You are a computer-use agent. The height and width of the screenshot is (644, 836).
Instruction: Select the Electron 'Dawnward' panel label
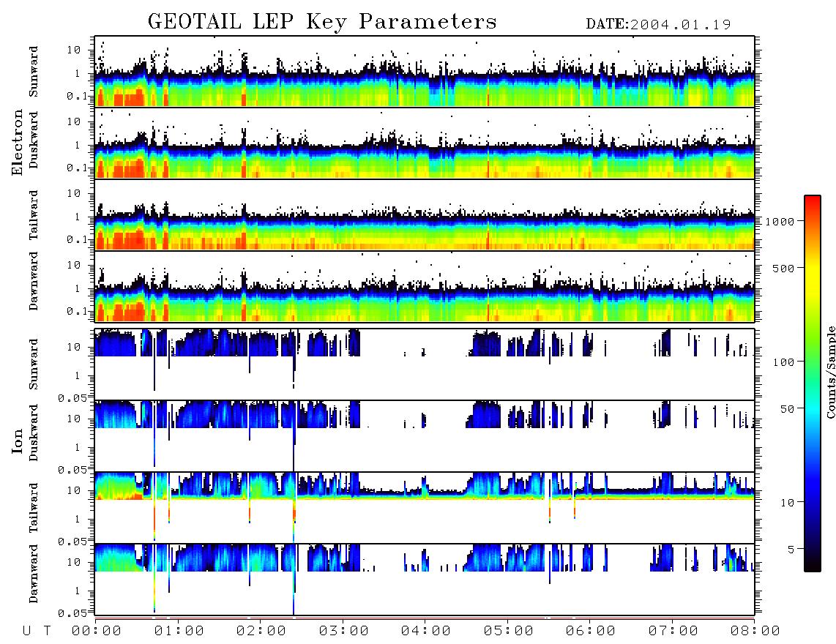[34, 281]
